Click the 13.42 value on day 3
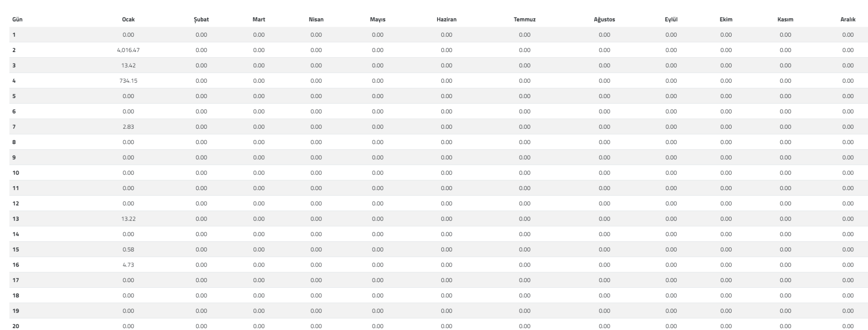Viewport: 868px width, 330px height. click(128, 65)
